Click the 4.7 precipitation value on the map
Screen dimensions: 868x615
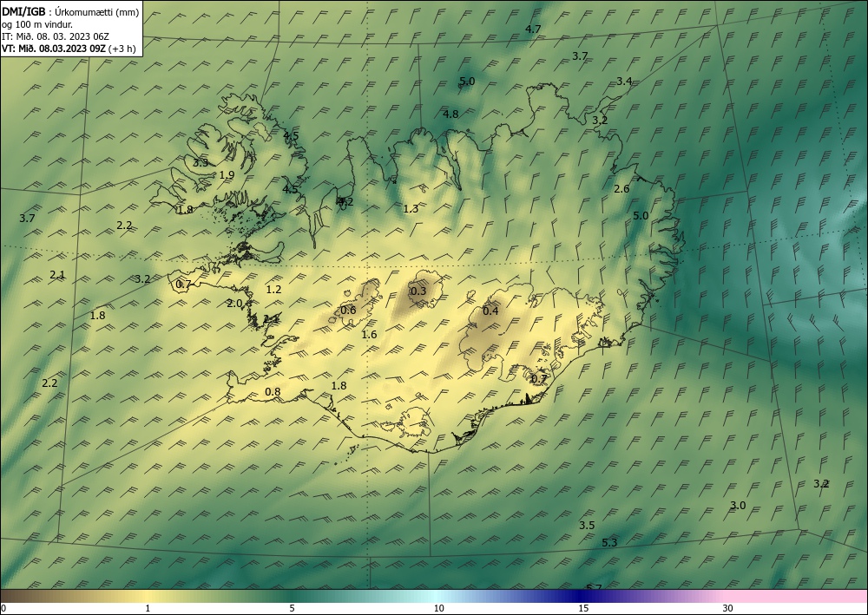[533, 29]
